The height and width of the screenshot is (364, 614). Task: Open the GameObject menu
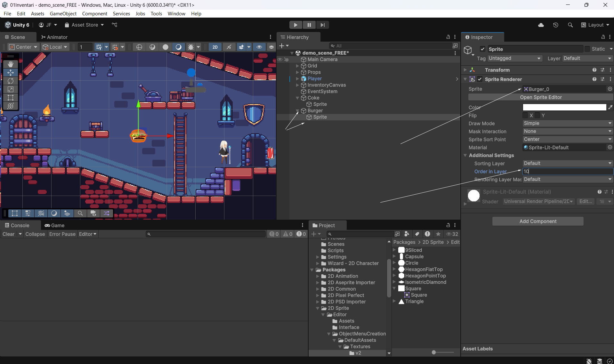(63, 13)
